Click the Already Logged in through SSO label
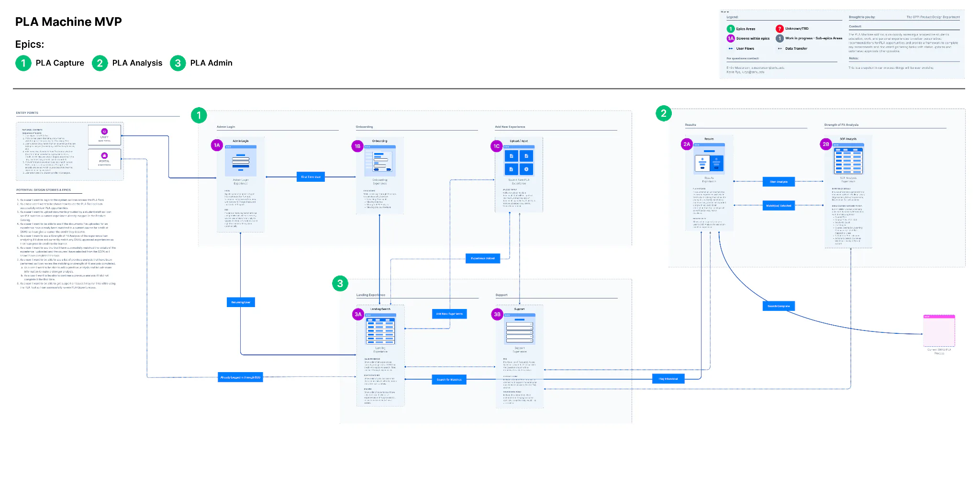 [x=241, y=377]
